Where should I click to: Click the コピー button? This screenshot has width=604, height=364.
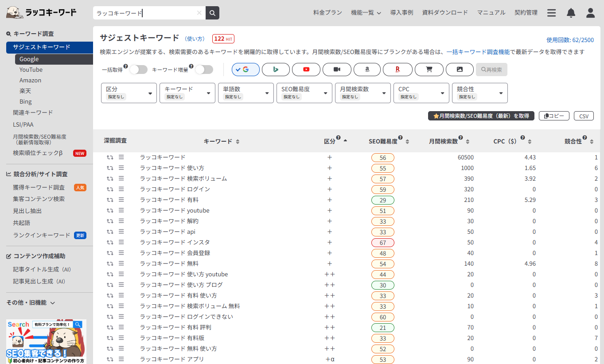tap(554, 116)
